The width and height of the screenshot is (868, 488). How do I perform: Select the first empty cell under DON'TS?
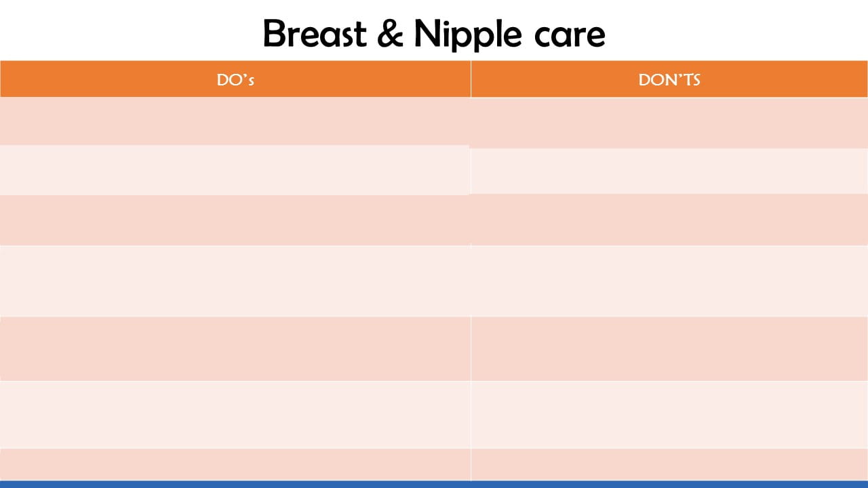(669, 123)
